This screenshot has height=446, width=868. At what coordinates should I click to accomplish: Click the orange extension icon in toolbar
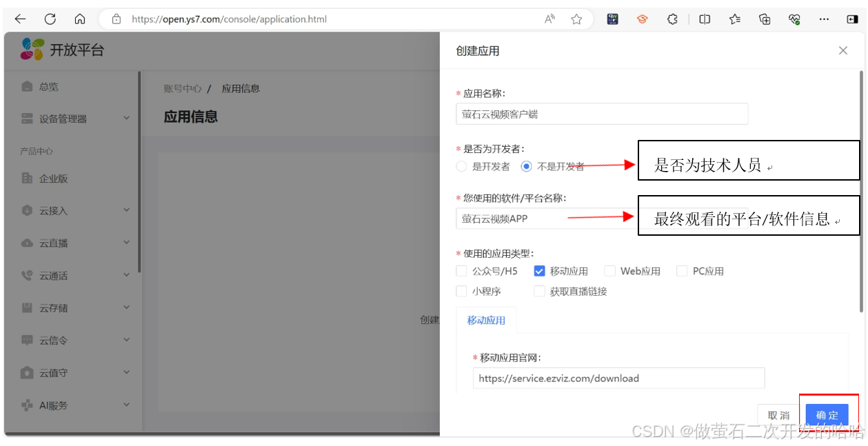(x=643, y=19)
